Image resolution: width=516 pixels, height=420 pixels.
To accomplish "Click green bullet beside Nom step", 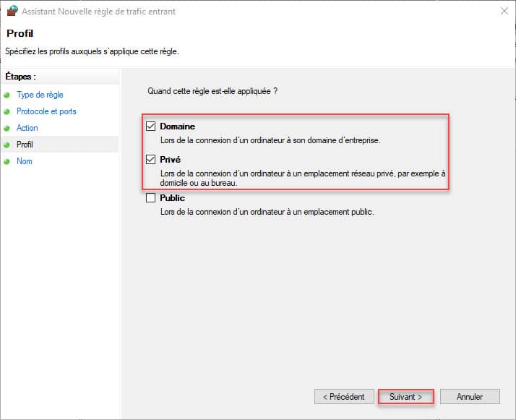I will tap(7, 162).
